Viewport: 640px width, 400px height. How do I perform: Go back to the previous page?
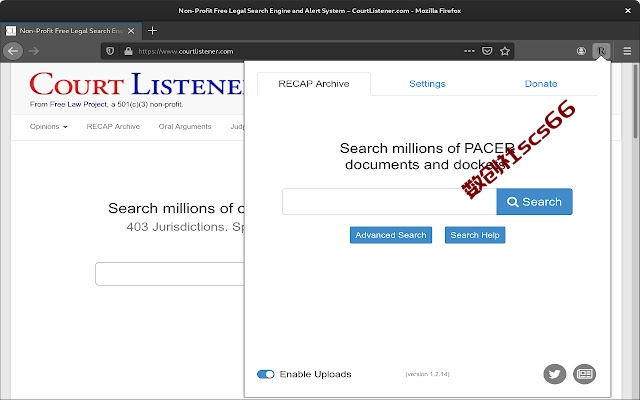13,51
